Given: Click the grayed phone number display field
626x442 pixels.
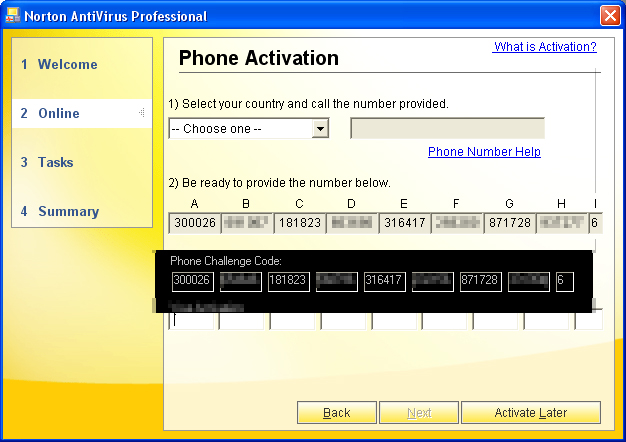Looking at the screenshot, I should (x=447, y=129).
